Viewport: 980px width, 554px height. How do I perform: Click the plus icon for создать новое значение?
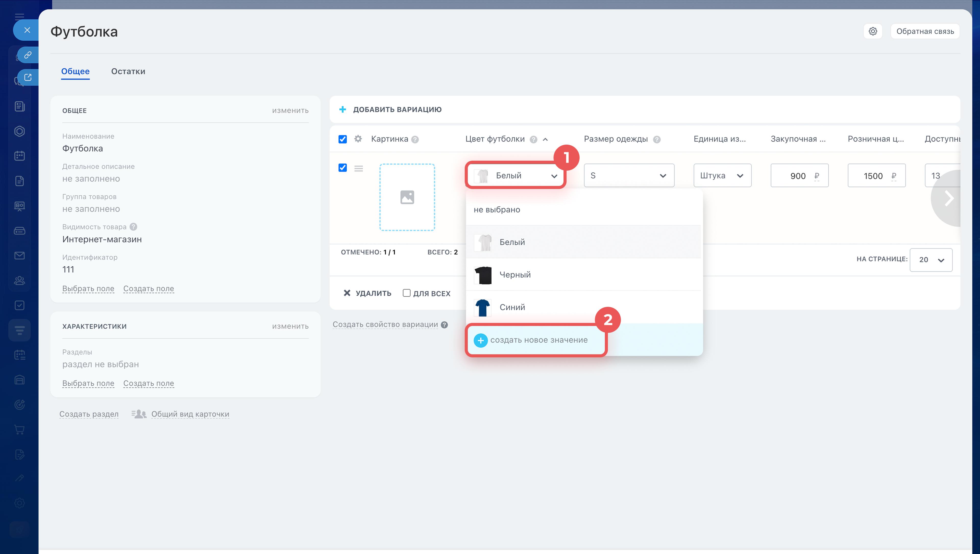click(481, 340)
